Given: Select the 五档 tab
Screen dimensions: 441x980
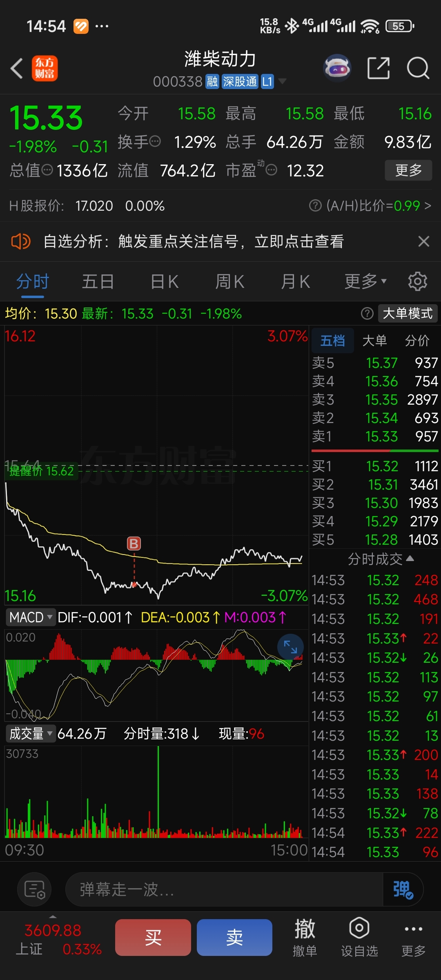Looking at the screenshot, I should pyautogui.click(x=333, y=341).
